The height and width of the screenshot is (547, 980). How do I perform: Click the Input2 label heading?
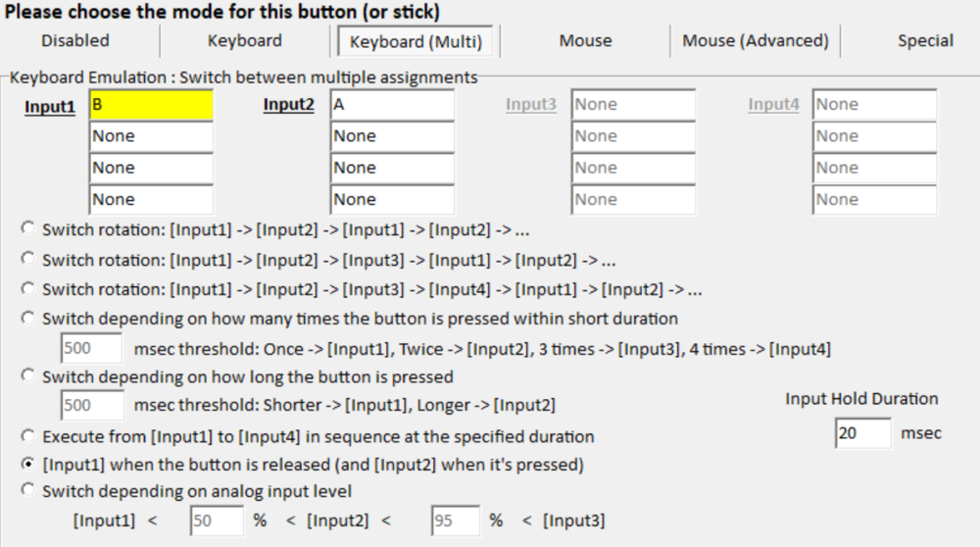(289, 105)
